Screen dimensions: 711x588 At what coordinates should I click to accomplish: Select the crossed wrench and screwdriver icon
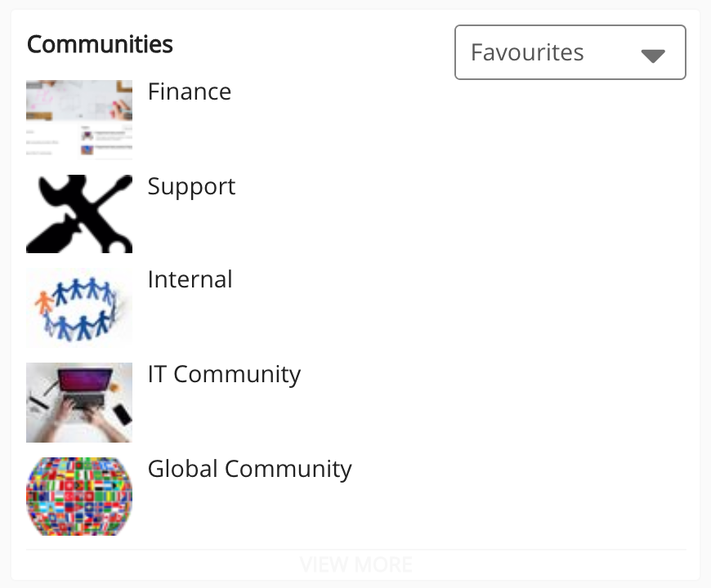78,212
